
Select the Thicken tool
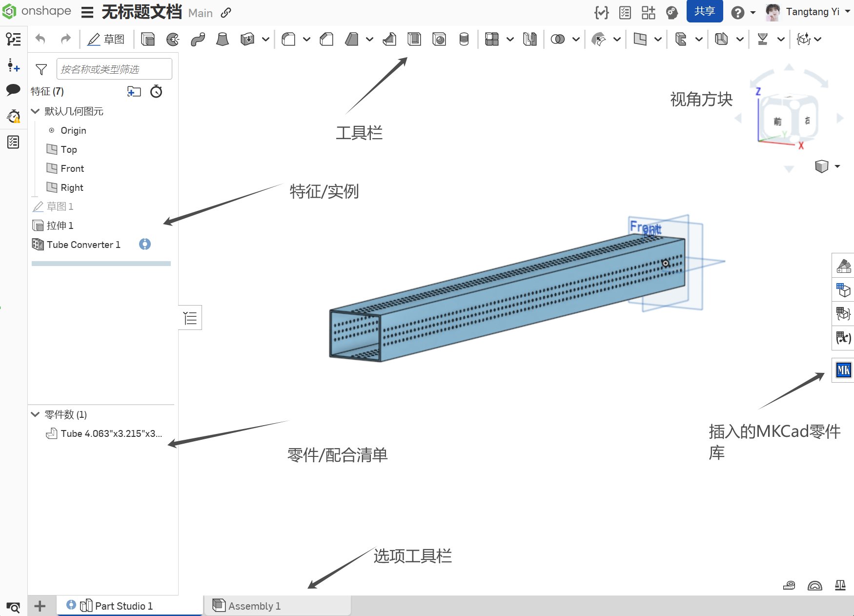[247, 39]
